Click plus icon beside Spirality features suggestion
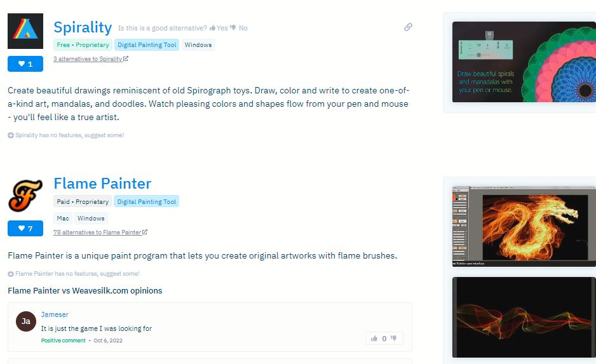Screen dimensions: 596x364 tap(11, 135)
